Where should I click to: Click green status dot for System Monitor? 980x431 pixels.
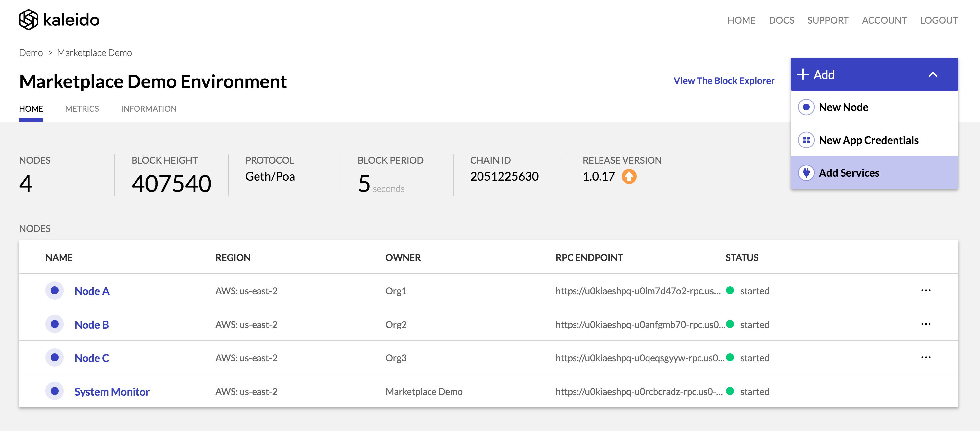point(730,391)
